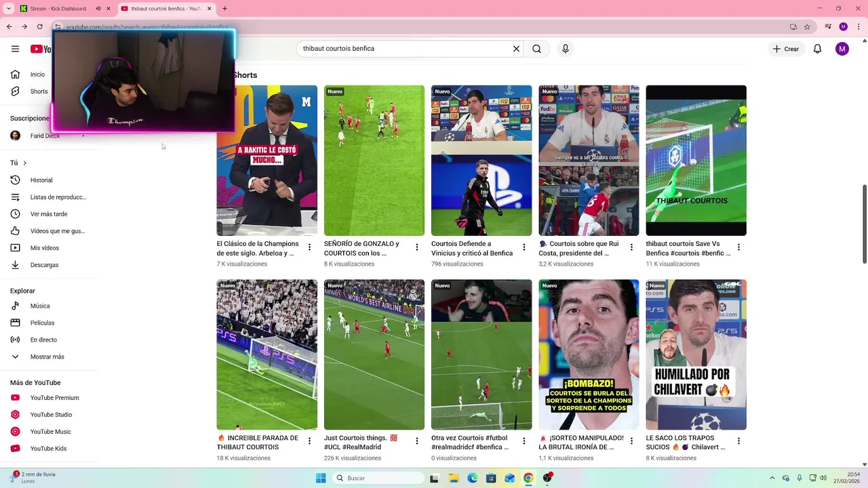
Task: Open YouTube Kids link
Action: 48,449
